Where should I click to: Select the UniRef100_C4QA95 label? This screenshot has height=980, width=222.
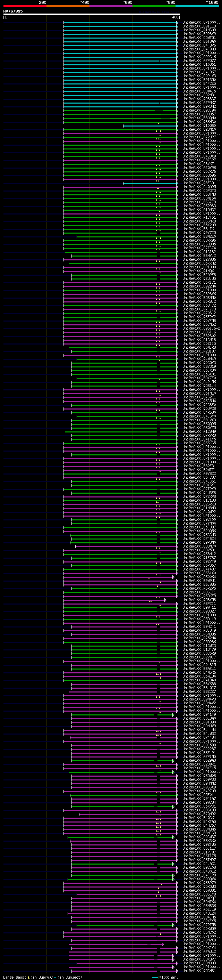tap(199, 187)
